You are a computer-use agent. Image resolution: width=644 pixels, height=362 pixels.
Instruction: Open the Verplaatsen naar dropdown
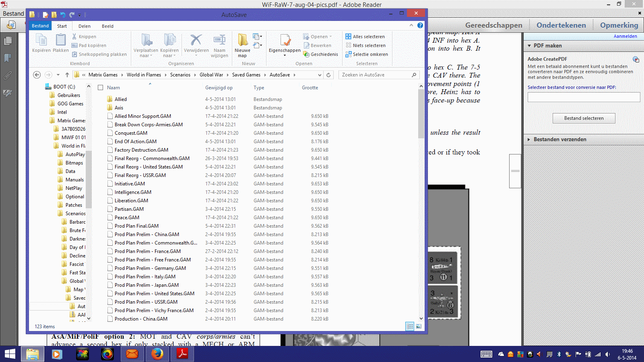[x=147, y=45]
